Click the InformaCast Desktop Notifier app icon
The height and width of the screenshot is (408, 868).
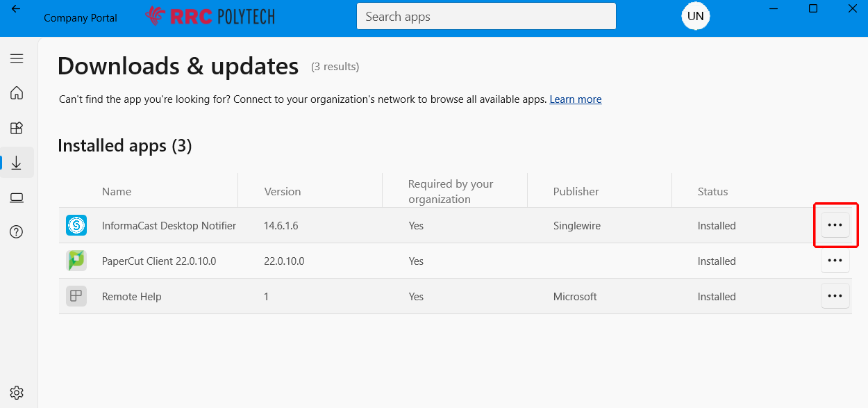(x=76, y=225)
